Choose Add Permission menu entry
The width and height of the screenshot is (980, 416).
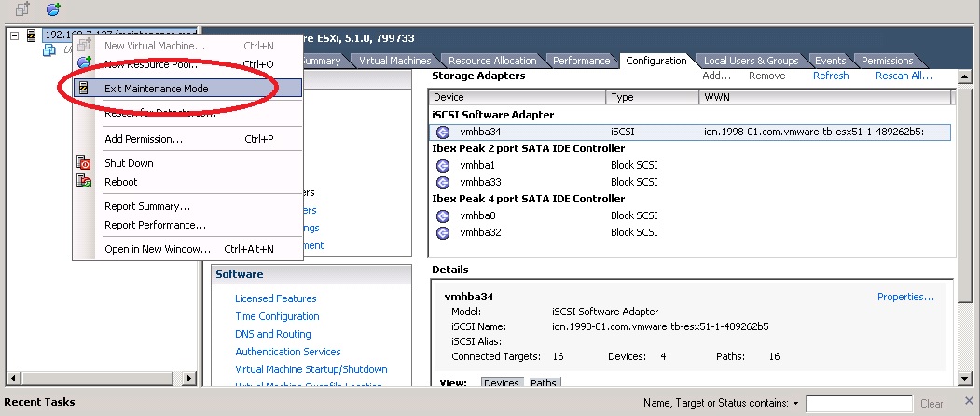coord(144,139)
